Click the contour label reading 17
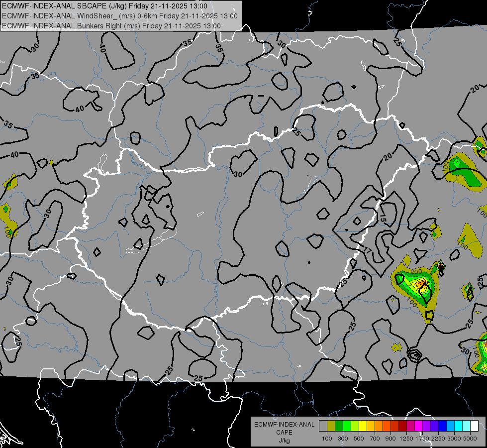 click(367, 250)
